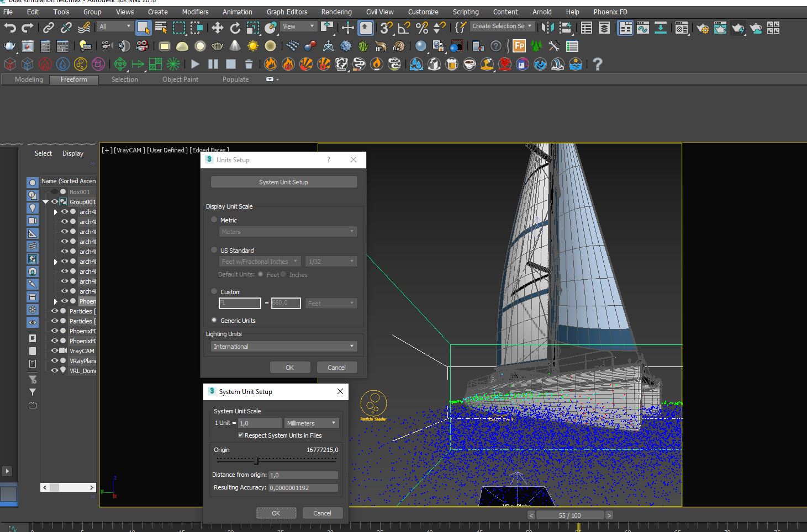Enable the Metric radio button
The image size is (807, 532).
point(214,219)
